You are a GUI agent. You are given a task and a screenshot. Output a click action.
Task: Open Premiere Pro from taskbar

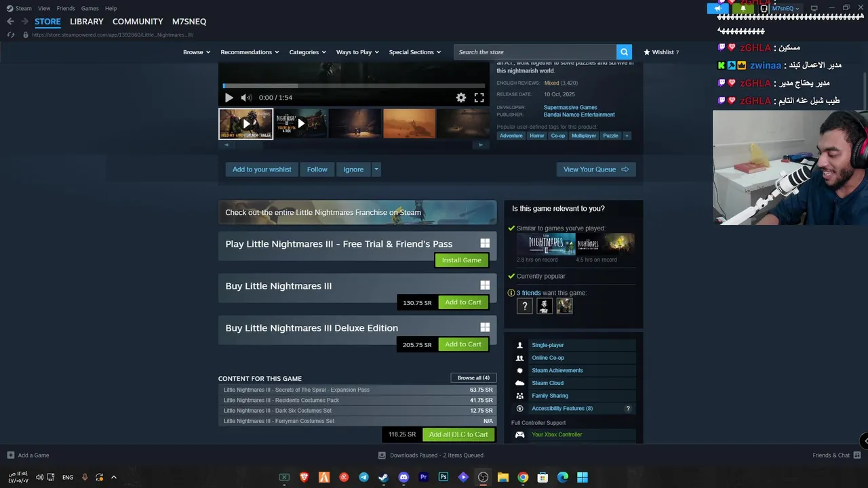click(423, 477)
